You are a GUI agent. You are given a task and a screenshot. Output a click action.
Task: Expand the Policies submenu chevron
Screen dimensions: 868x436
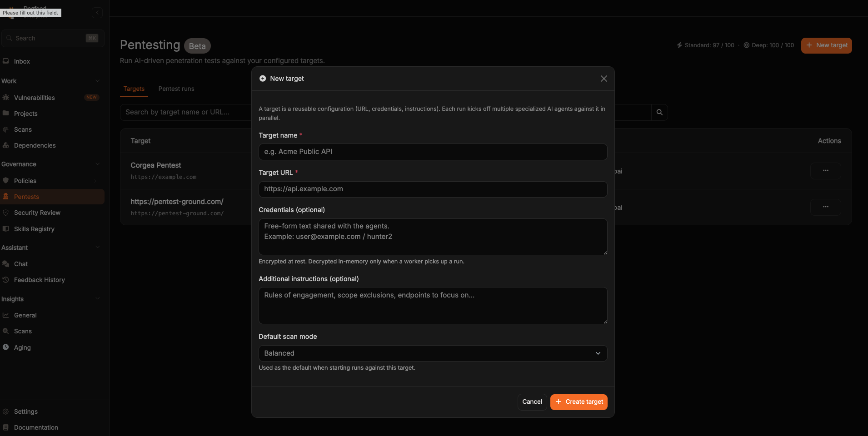(x=95, y=181)
